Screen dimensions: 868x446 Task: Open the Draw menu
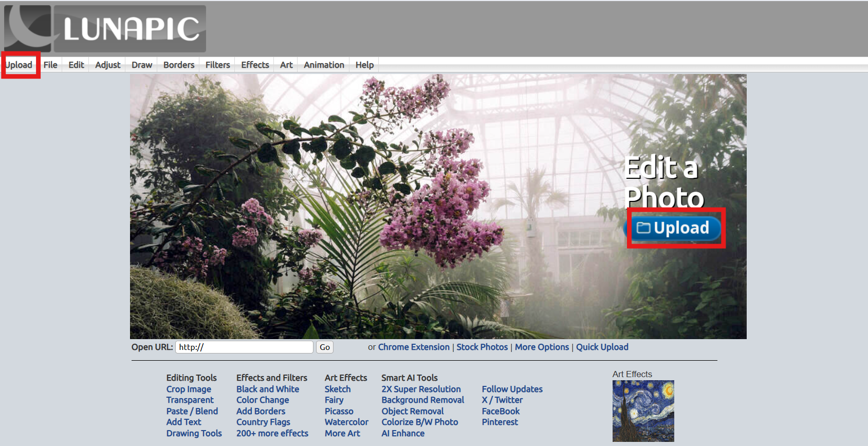(142, 65)
